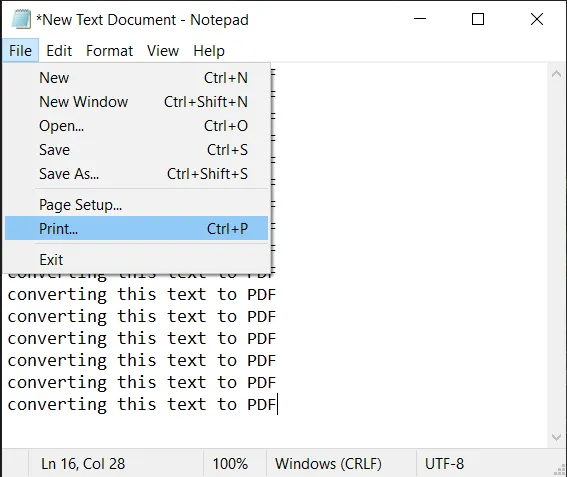Open the Format menu
This screenshot has width=567, height=477.
click(109, 51)
